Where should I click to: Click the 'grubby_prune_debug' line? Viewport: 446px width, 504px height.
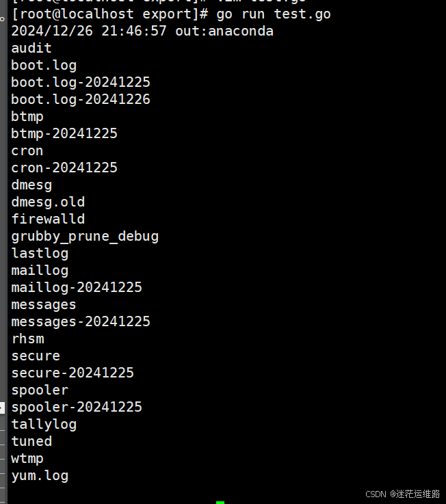pos(85,236)
